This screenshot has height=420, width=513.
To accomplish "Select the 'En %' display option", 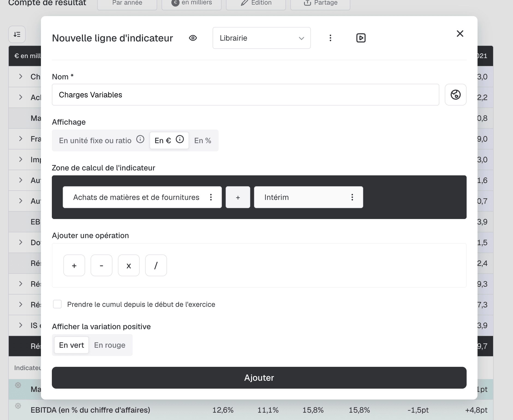I will pyautogui.click(x=203, y=140).
